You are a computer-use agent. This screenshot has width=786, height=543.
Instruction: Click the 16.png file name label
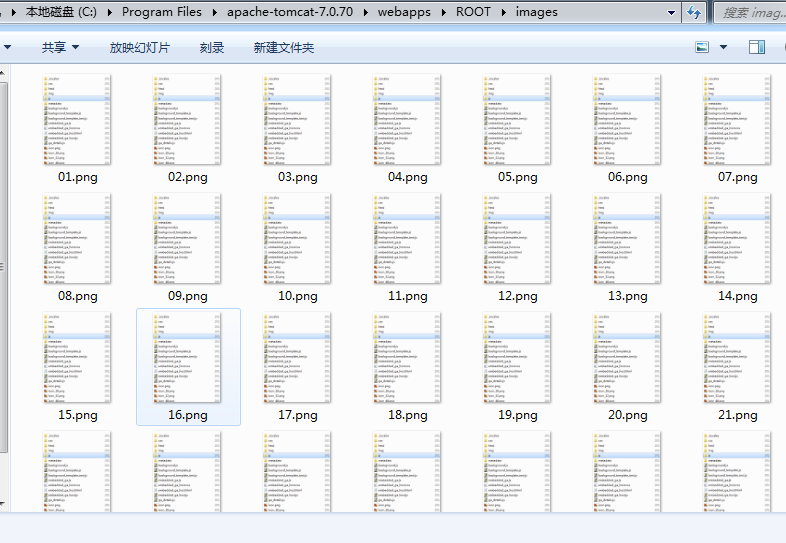coord(187,415)
